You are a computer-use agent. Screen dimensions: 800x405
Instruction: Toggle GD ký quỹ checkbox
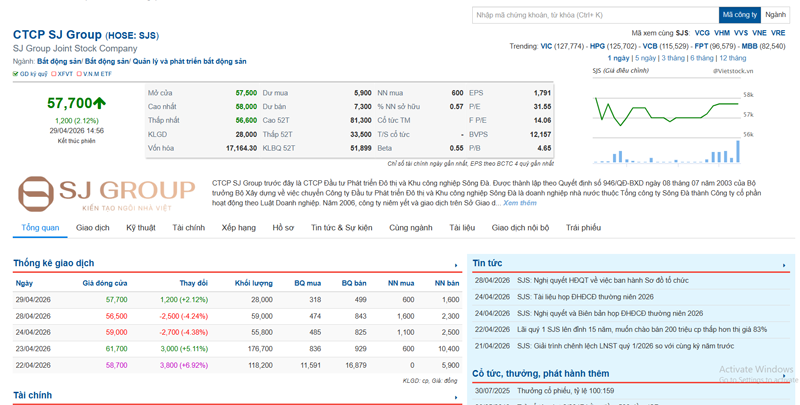coord(15,74)
